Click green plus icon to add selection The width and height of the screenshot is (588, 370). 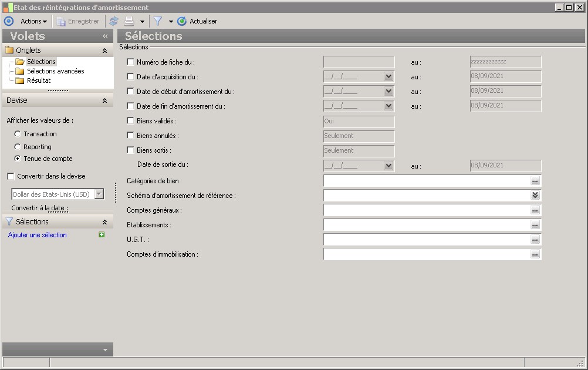tap(102, 235)
